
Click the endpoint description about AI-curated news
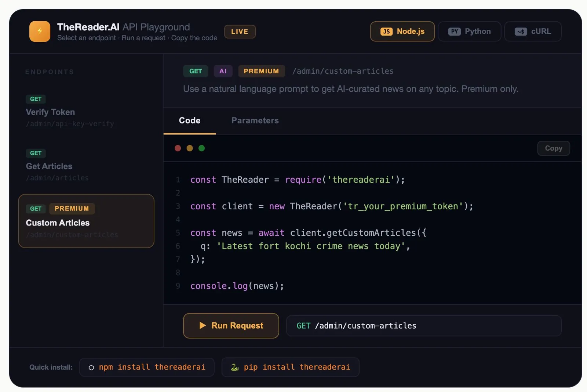coord(351,89)
